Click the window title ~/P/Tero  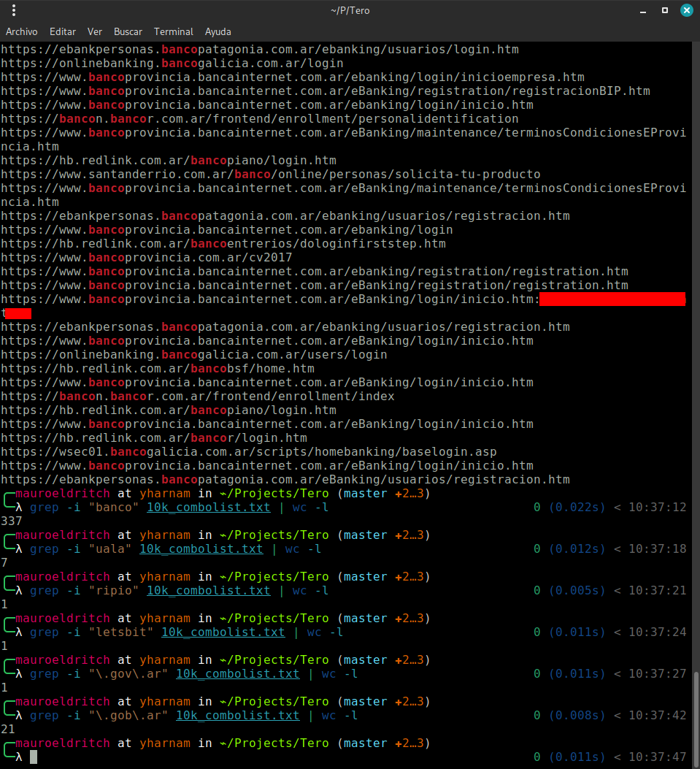[350, 10]
